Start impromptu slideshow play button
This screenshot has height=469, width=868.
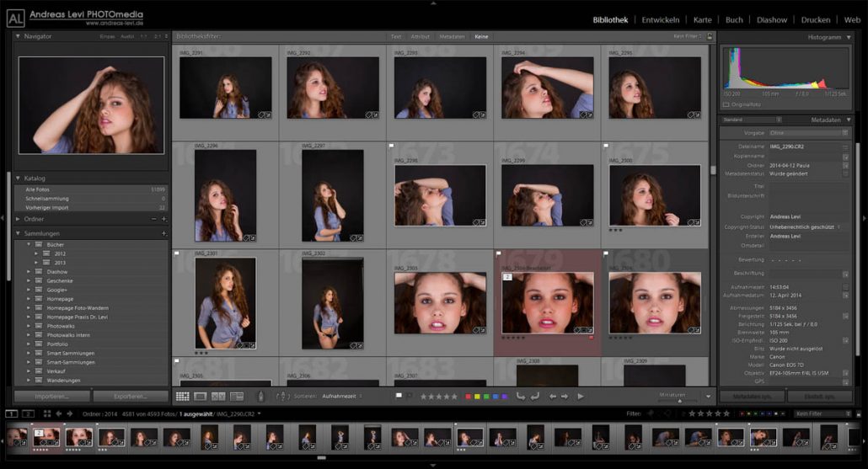(x=581, y=397)
